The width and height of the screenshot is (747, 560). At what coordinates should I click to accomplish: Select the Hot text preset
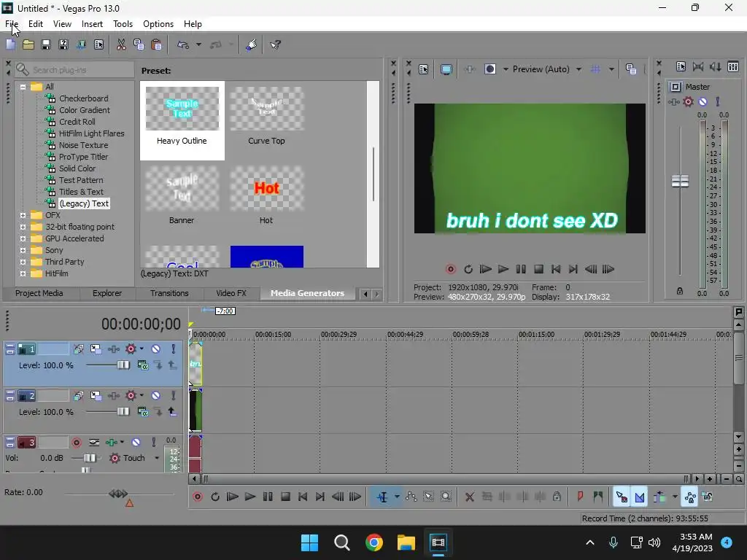click(266, 195)
